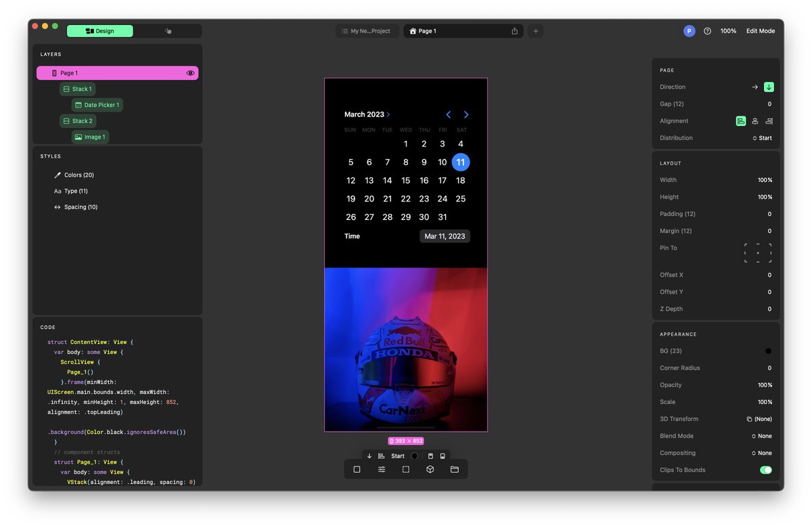Select day 31 in the calendar
The width and height of the screenshot is (812, 528).
(443, 217)
